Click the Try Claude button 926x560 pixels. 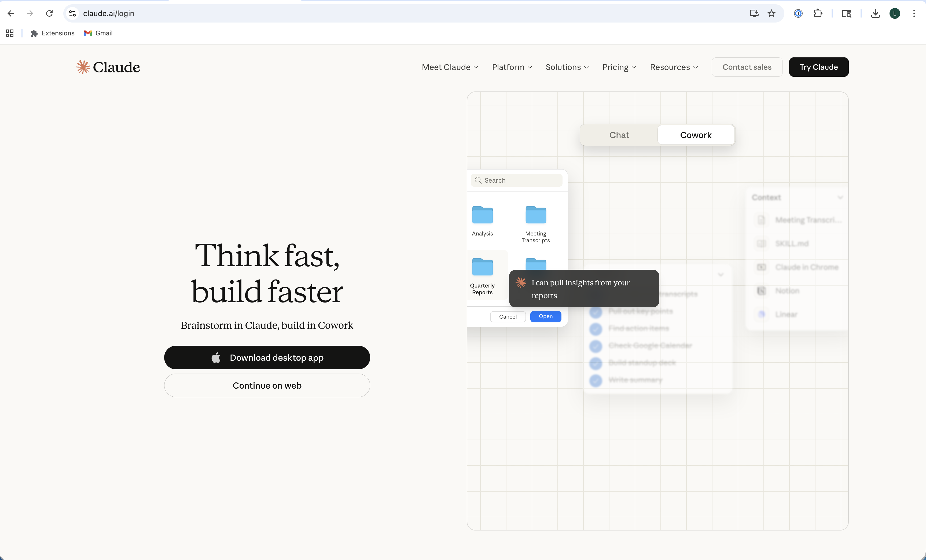click(x=818, y=67)
